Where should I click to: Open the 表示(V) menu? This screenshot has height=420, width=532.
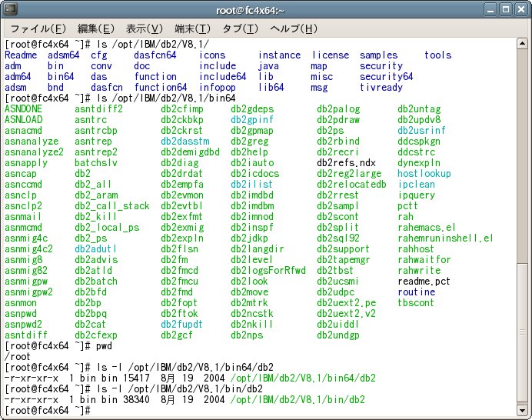tap(145, 29)
